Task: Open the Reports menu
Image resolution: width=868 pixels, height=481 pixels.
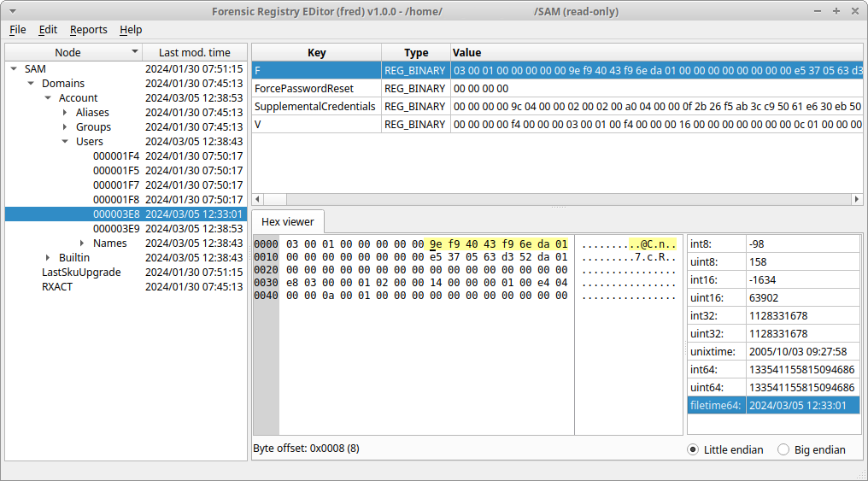Action: pyautogui.click(x=89, y=30)
